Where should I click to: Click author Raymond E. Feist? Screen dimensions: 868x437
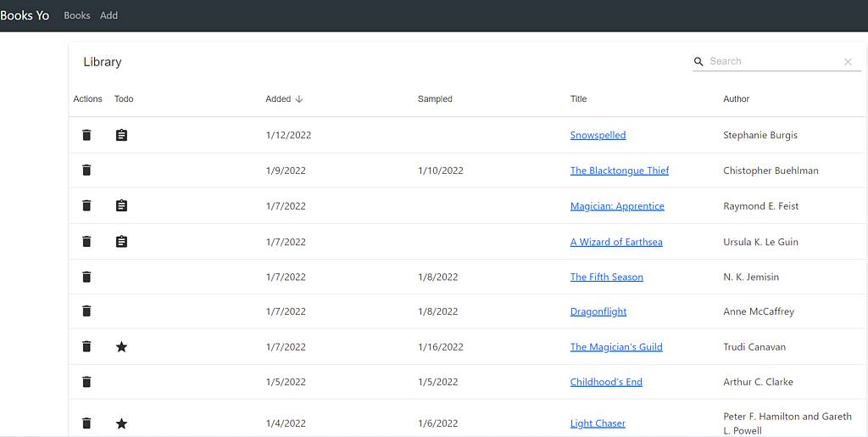coord(760,206)
